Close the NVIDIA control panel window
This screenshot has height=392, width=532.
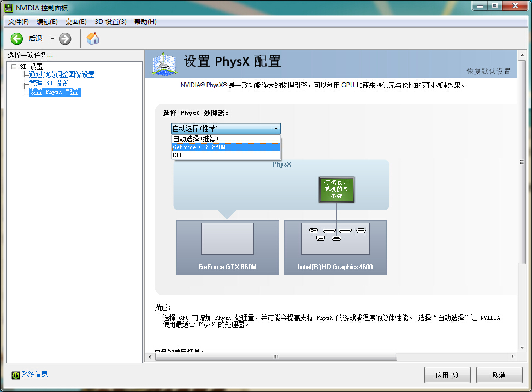coord(515,6)
